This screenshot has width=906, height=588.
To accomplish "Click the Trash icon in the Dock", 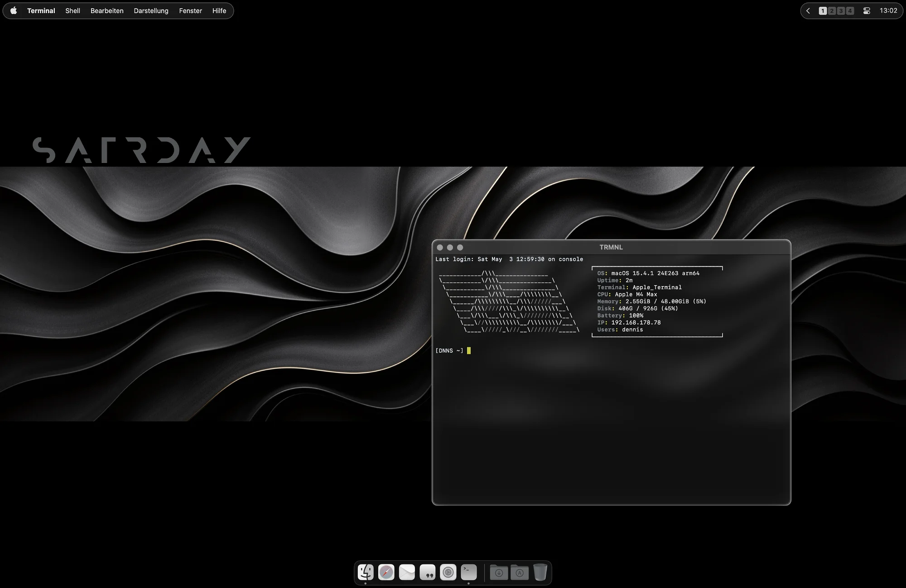I will [x=540, y=572].
